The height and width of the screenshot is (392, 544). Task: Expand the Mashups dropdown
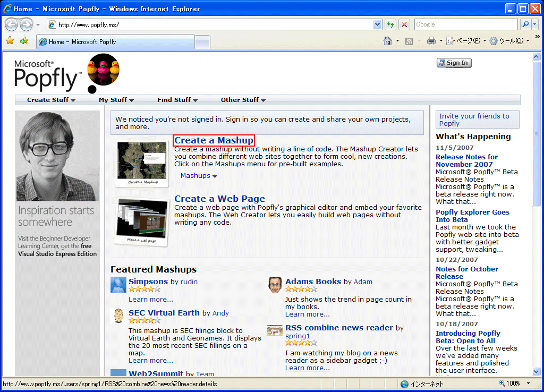[199, 176]
